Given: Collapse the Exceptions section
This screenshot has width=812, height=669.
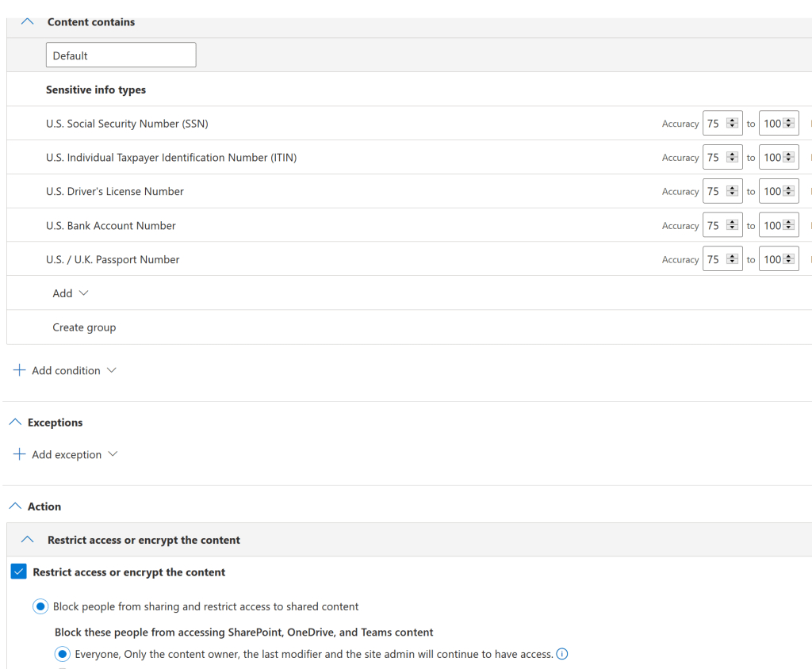Looking at the screenshot, I should pyautogui.click(x=14, y=422).
